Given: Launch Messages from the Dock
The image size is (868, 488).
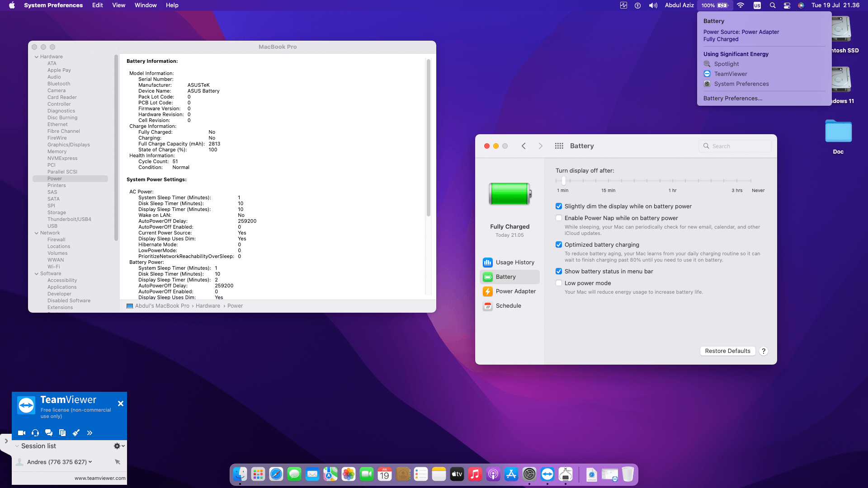Looking at the screenshot, I should [x=294, y=474].
